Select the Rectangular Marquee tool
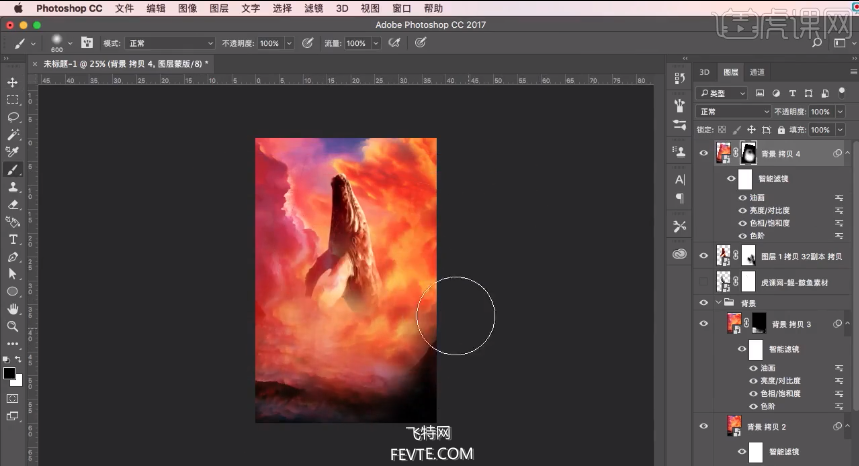 [12, 100]
